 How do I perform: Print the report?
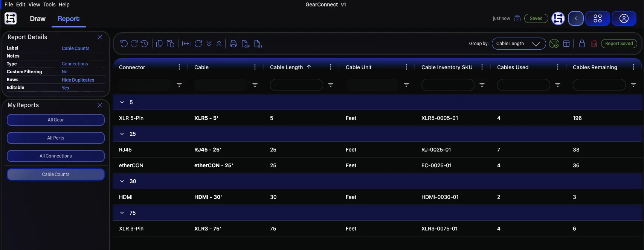233,44
